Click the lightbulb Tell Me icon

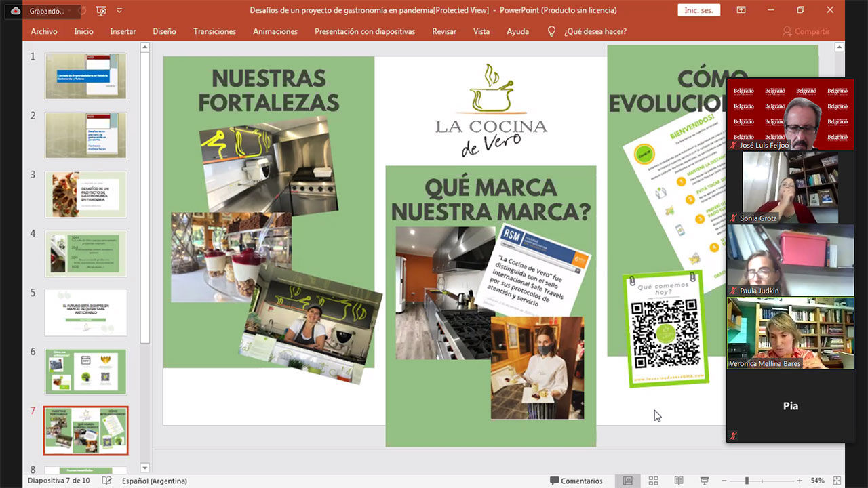point(551,31)
